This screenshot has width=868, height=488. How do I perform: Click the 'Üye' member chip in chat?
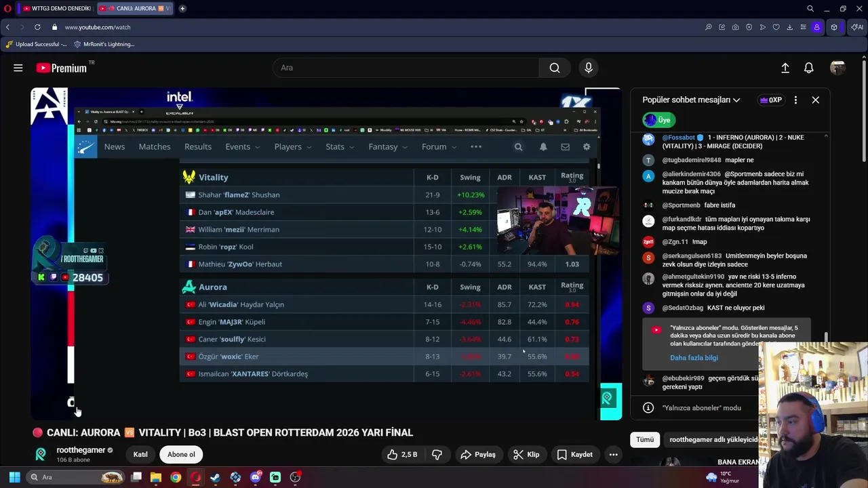pyautogui.click(x=659, y=120)
